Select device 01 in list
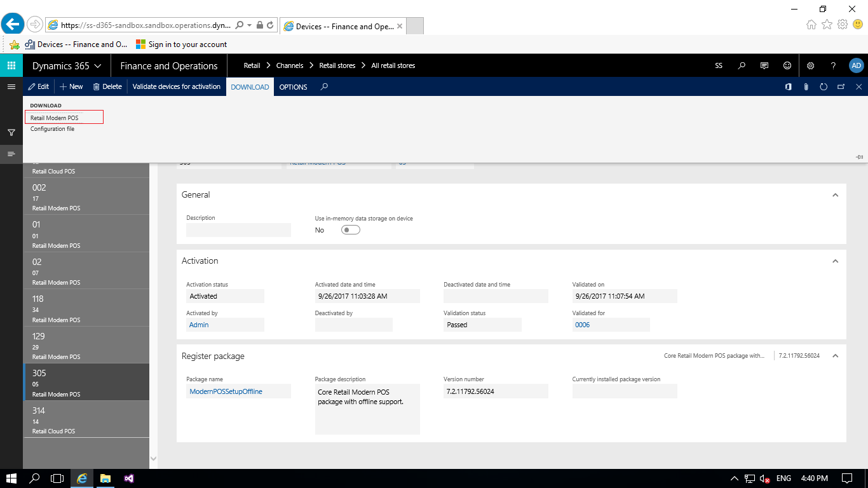868x488 pixels. point(86,234)
